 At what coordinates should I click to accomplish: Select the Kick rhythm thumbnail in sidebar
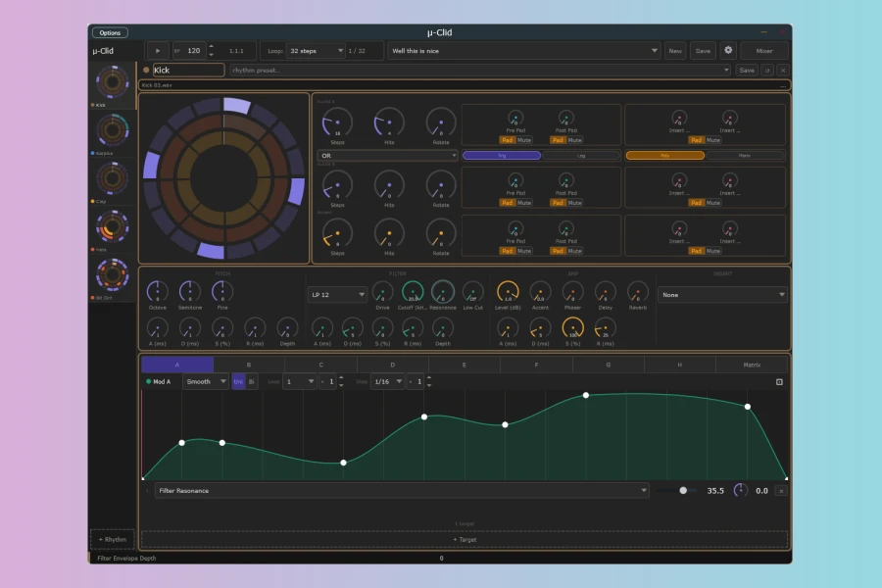click(x=112, y=82)
